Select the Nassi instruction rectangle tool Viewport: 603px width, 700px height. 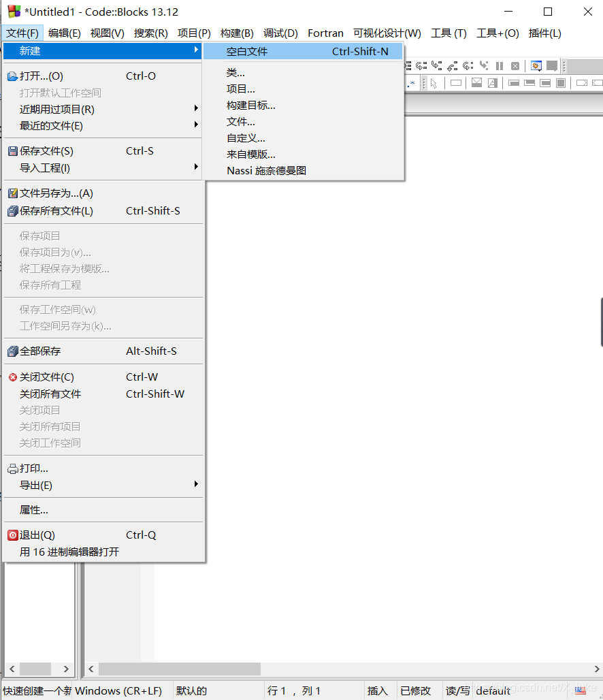(x=456, y=82)
